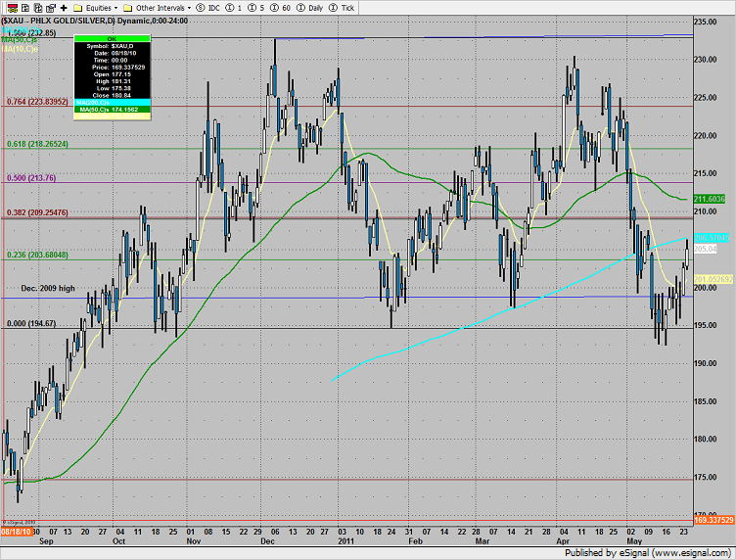736x560 pixels.
Task: Click the 2011 year label on time axis
Action: tap(345, 541)
